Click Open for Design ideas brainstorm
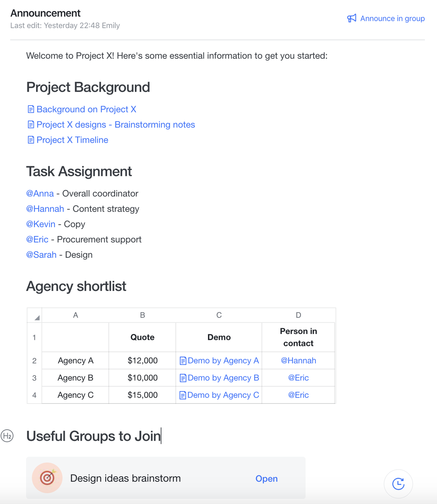This screenshot has width=437, height=504. (266, 479)
